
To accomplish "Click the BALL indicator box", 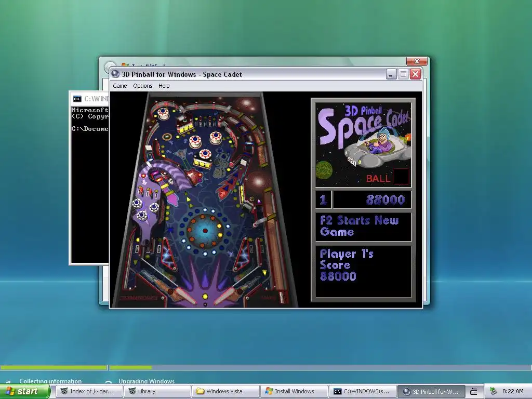I will coord(401,177).
